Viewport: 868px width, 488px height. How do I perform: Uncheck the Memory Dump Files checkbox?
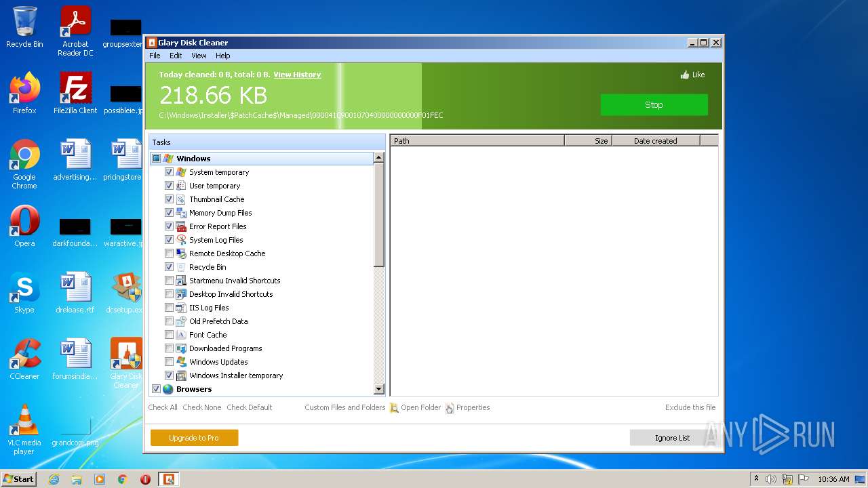click(170, 213)
